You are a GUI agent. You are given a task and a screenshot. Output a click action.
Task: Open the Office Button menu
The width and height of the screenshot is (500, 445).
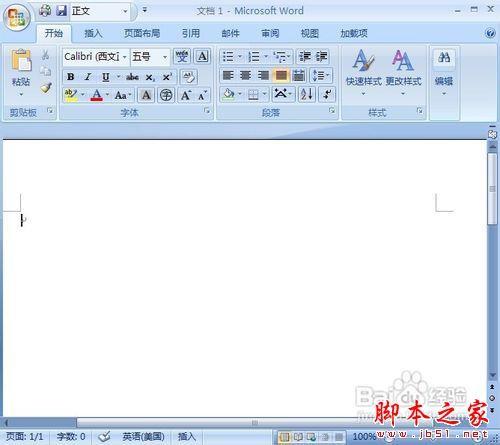click(16, 17)
